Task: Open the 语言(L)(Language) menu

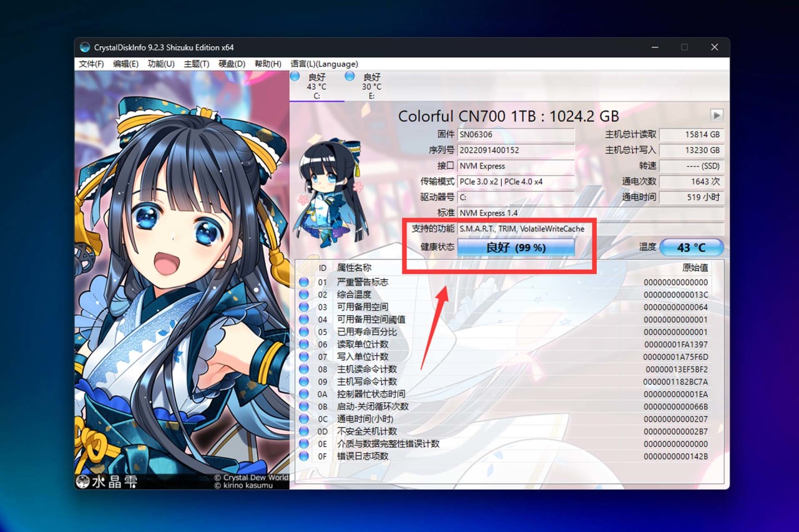Action: tap(325, 64)
